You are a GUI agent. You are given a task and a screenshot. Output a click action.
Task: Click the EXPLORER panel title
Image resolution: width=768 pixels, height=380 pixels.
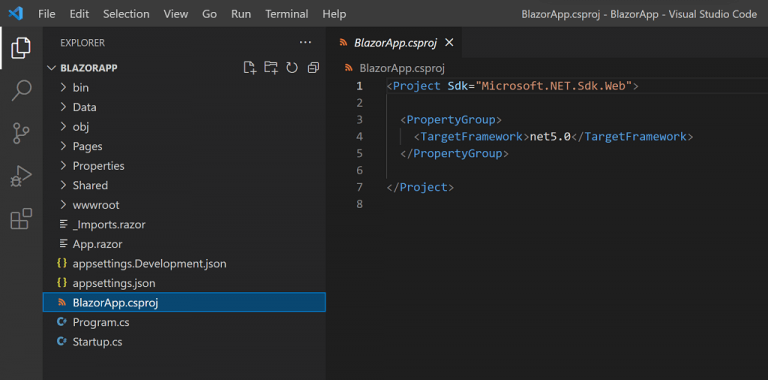pos(82,43)
